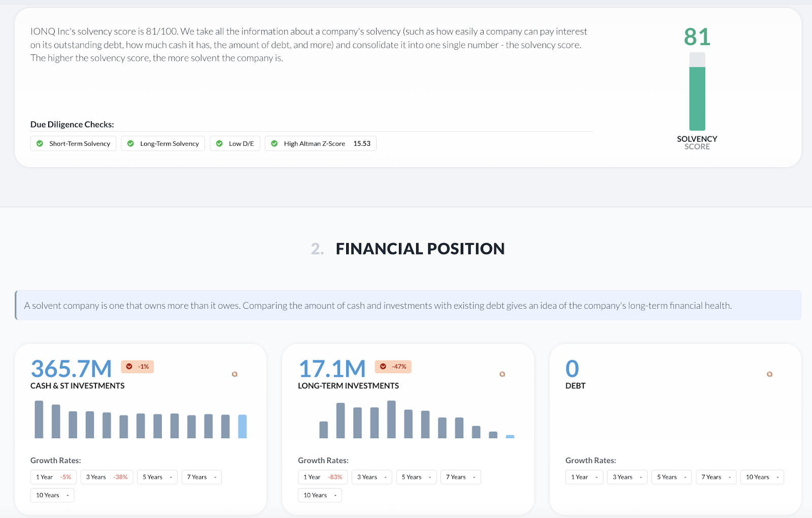Click the blue bar in Cash & ST Investments chart
This screenshot has height=518, width=812.
tap(242, 427)
